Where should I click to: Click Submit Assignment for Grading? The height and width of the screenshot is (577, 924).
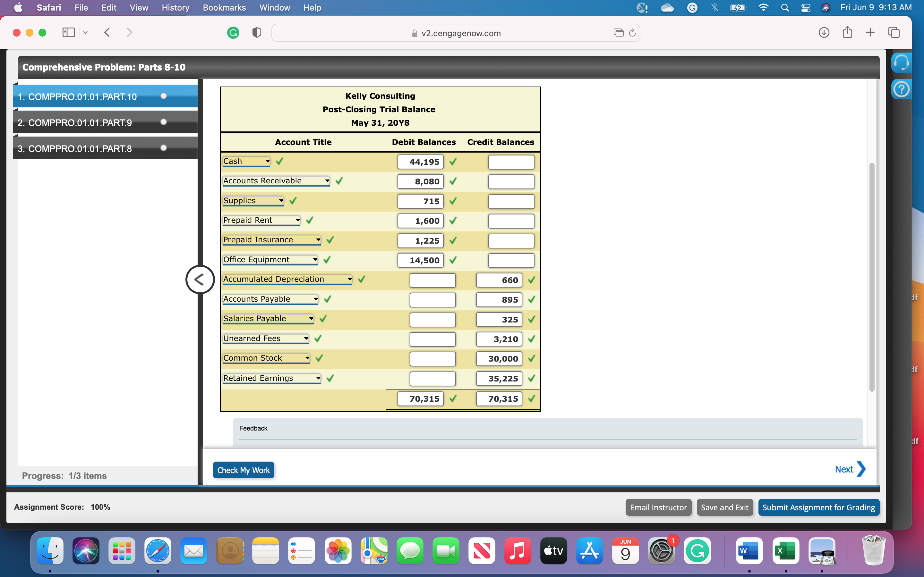[x=819, y=507]
